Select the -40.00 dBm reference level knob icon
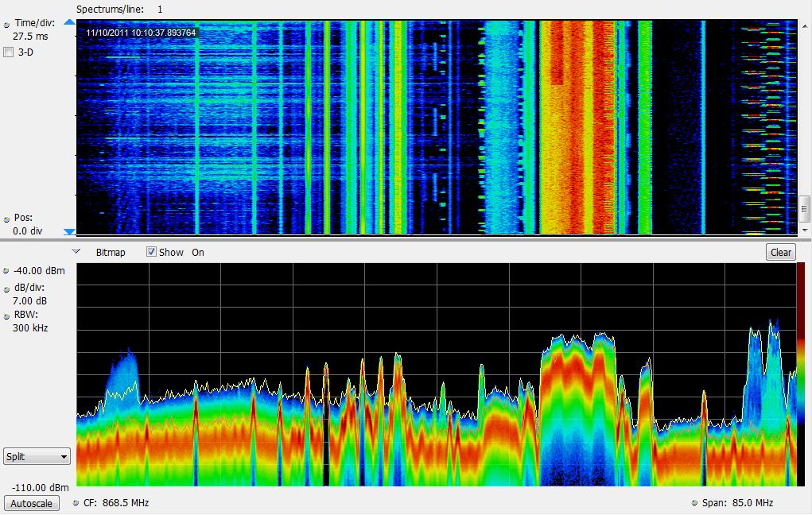The image size is (812, 515). pyautogui.click(x=7, y=271)
